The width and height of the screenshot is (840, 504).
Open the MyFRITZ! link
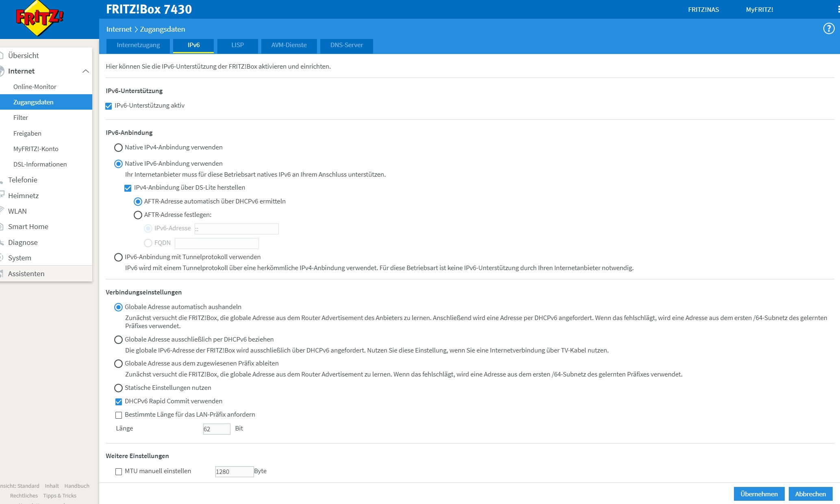pos(759,9)
